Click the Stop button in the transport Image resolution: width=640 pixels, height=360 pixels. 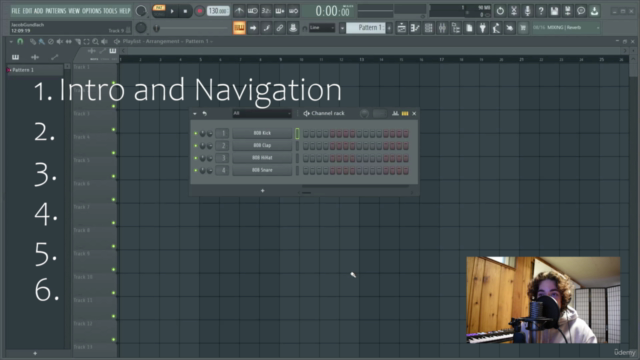[185, 11]
